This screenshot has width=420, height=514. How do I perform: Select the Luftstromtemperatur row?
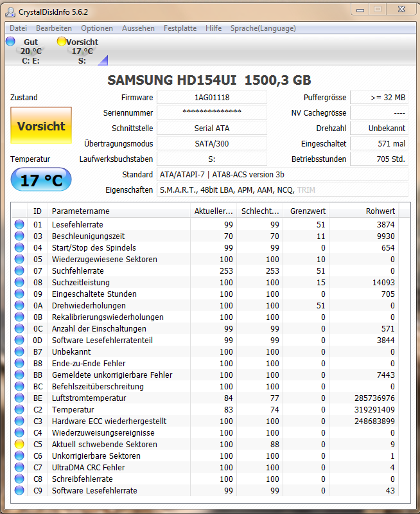(x=206, y=398)
